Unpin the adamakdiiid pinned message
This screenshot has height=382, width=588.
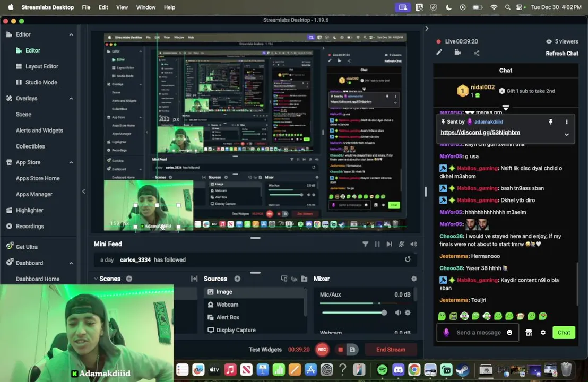550,122
